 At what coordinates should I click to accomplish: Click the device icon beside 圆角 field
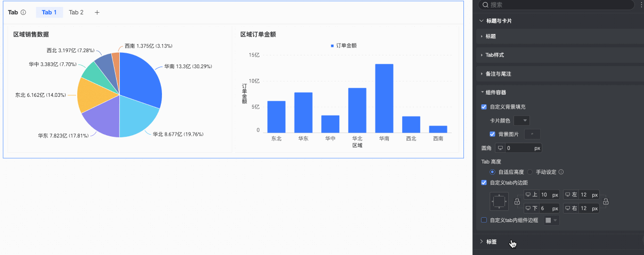[500, 147]
